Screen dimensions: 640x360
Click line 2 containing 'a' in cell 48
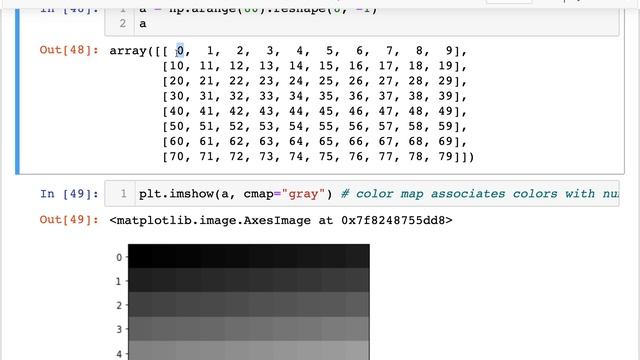tap(142, 24)
